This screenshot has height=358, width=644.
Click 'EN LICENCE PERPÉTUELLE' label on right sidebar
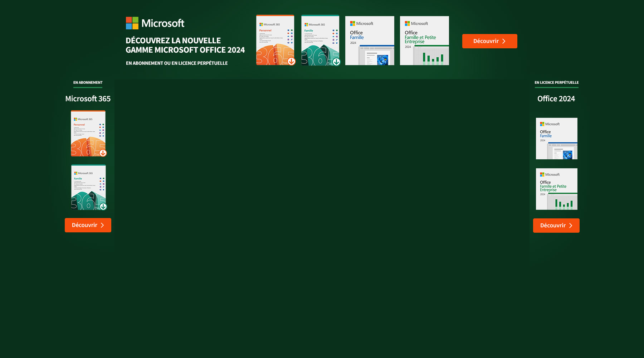click(557, 83)
